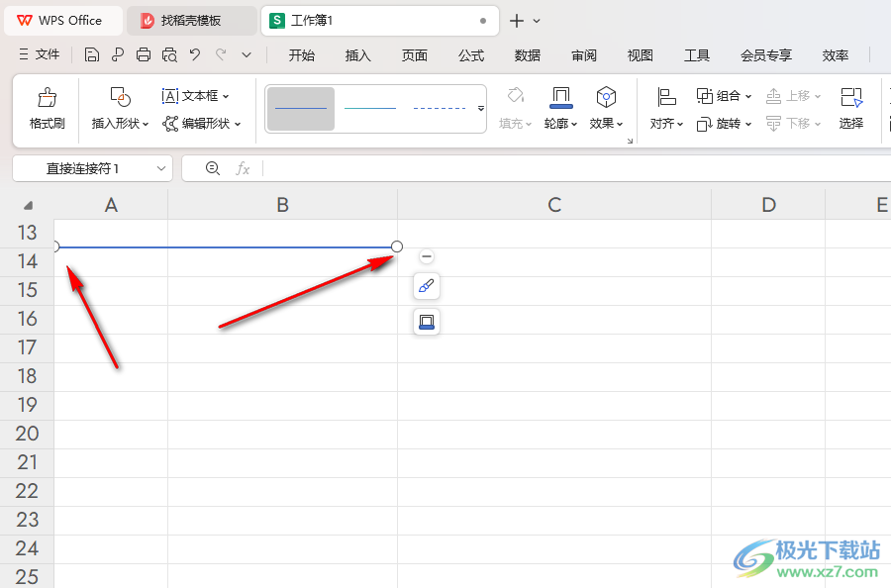Switch to the 插入 Insert tab
891x588 pixels.
[358, 55]
